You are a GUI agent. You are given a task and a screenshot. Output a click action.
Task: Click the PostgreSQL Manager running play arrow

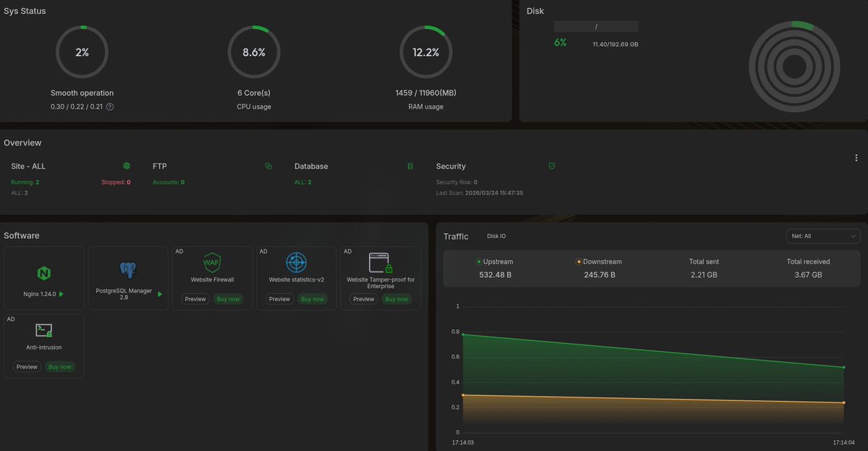click(159, 294)
